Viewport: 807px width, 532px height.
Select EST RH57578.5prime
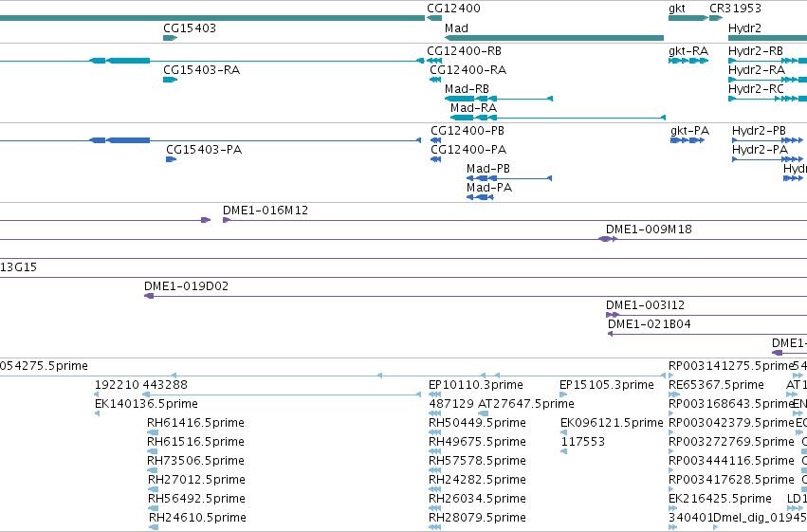(x=478, y=461)
